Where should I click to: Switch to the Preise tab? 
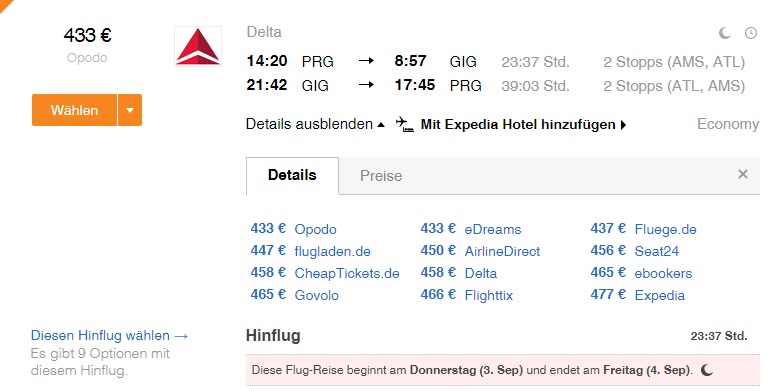pos(381,176)
